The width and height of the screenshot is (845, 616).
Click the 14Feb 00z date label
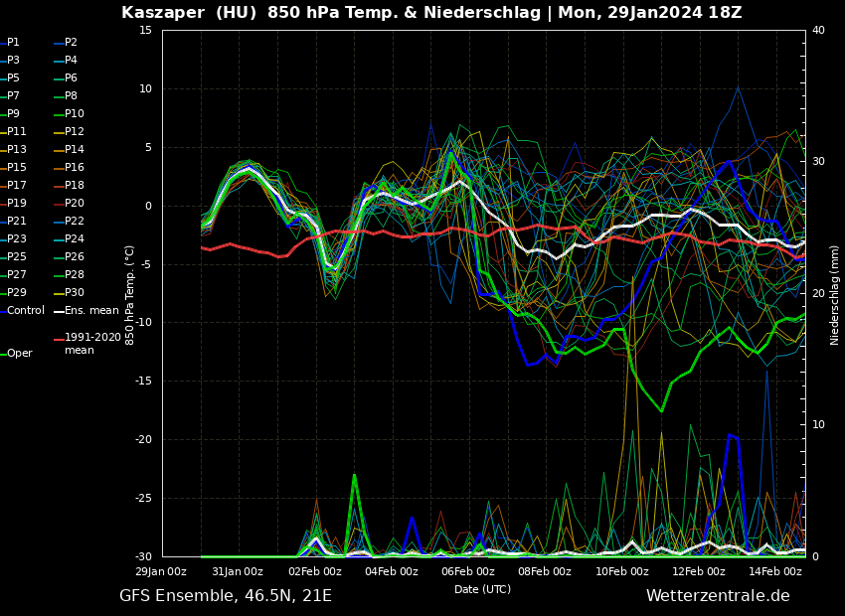(x=775, y=571)
